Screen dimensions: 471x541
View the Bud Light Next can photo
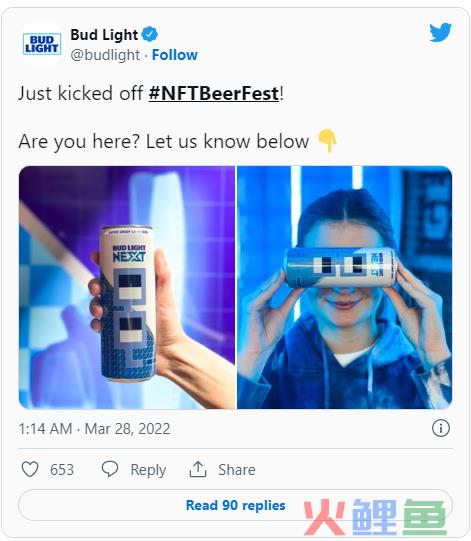127,287
